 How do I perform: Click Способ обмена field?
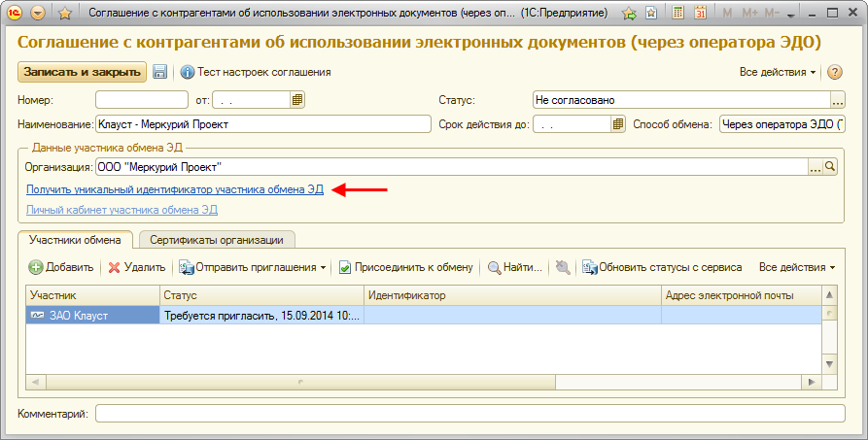click(782, 124)
